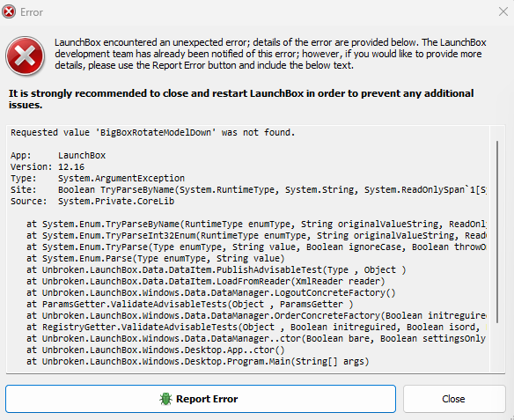Click the App: LaunchBox line
The height and width of the screenshot is (420, 514).
click(58, 156)
